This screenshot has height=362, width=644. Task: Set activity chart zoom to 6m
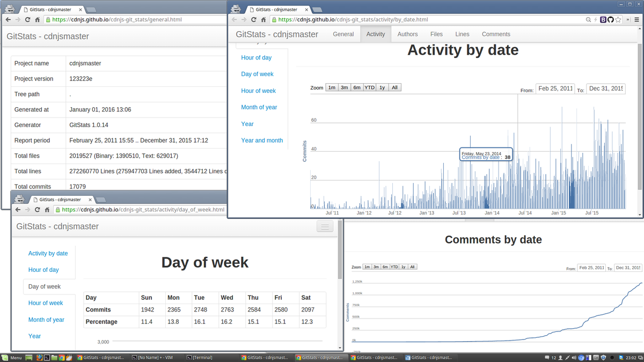[x=357, y=87]
